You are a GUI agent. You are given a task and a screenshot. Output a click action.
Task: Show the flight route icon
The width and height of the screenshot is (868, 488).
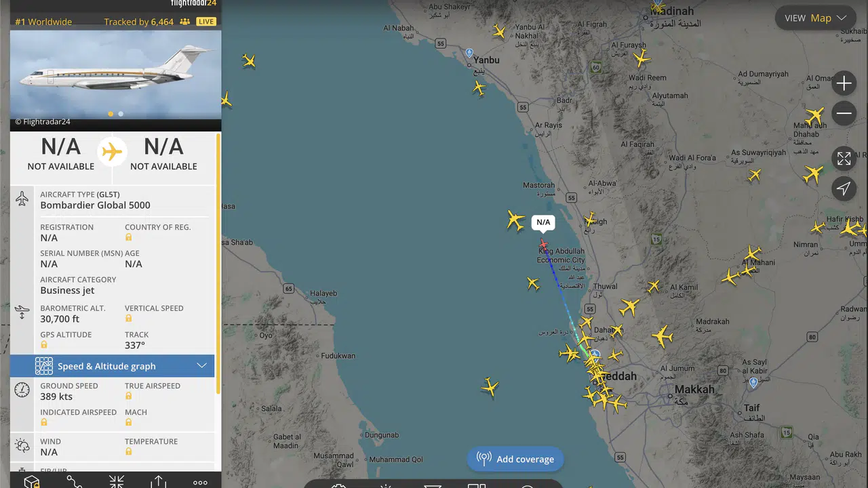[x=74, y=482]
